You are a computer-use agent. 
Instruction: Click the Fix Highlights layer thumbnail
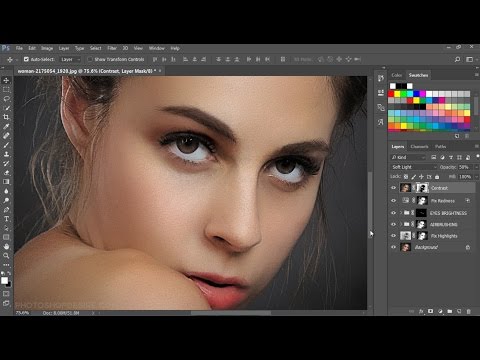pos(405,236)
